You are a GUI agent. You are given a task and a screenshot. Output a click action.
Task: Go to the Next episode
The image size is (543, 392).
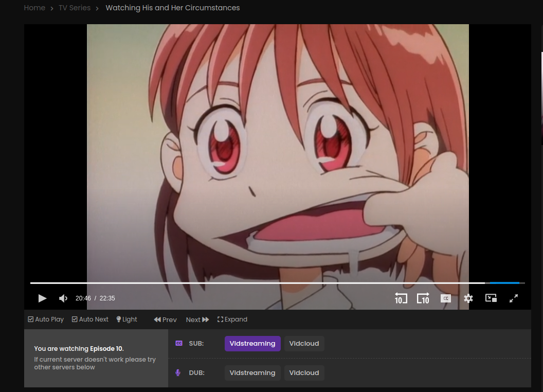[x=197, y=319]
